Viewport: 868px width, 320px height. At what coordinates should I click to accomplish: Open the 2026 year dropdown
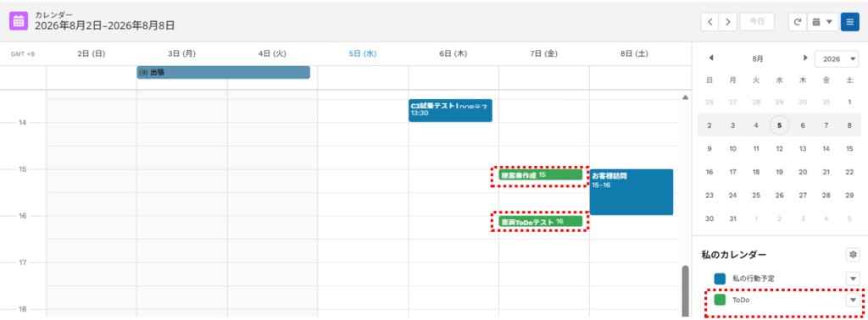(x=837, y=58)
